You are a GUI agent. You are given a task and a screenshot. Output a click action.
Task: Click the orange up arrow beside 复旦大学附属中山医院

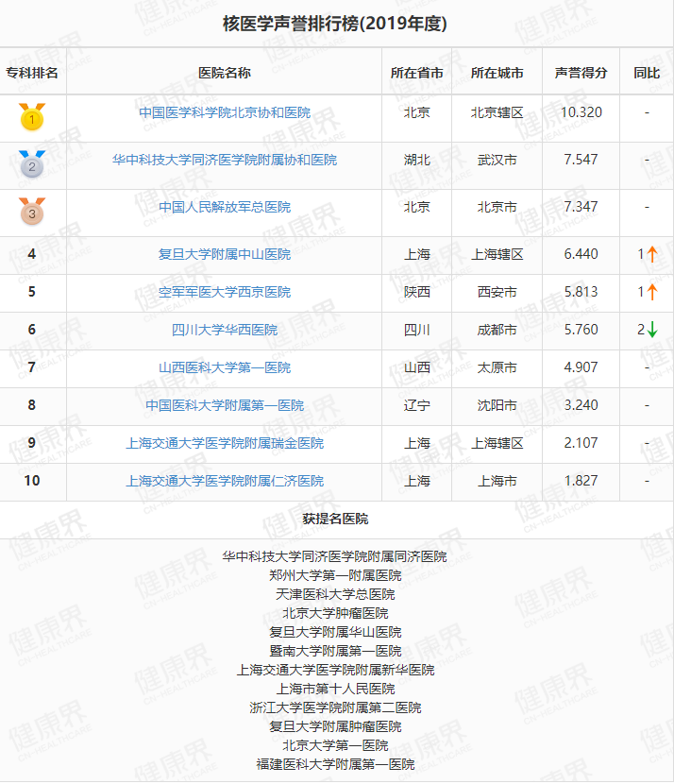tap(652, 254)
